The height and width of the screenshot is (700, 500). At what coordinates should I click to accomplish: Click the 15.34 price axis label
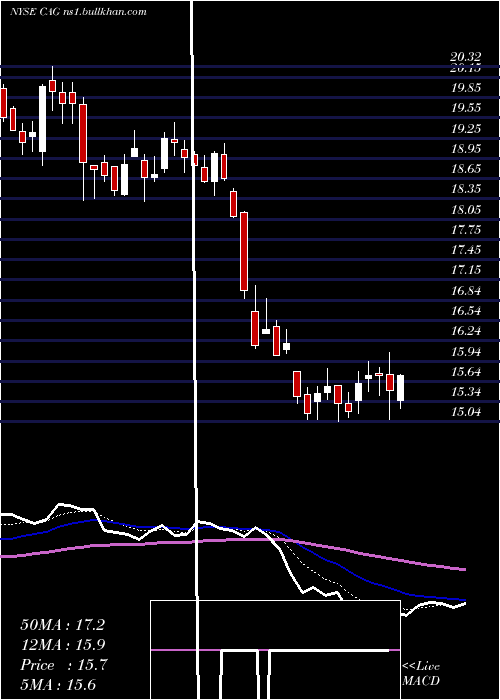(x=466, y=392)
